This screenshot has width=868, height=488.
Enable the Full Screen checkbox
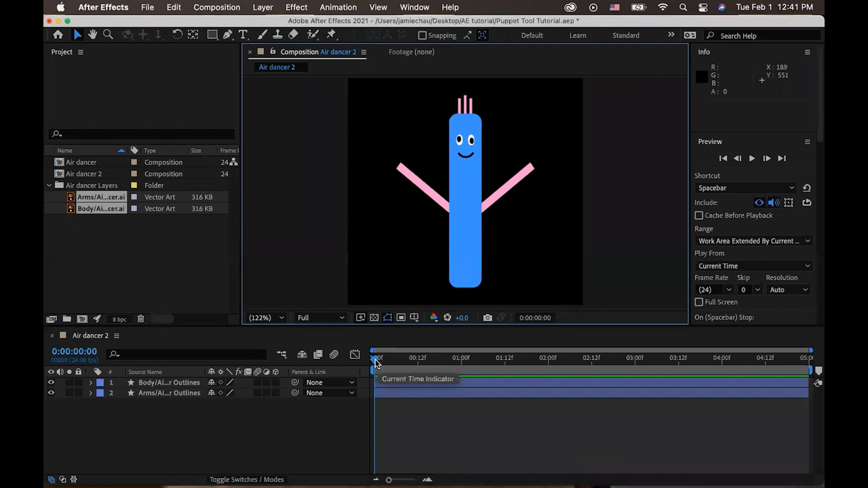click(698, 302)
